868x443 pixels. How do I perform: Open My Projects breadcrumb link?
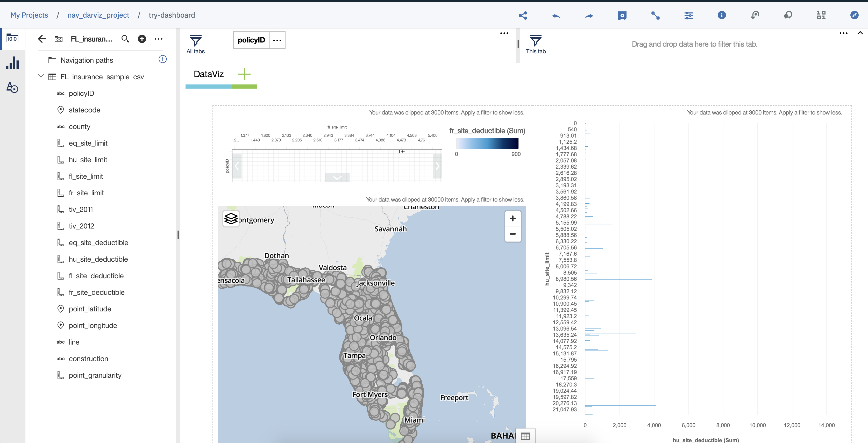29,15
